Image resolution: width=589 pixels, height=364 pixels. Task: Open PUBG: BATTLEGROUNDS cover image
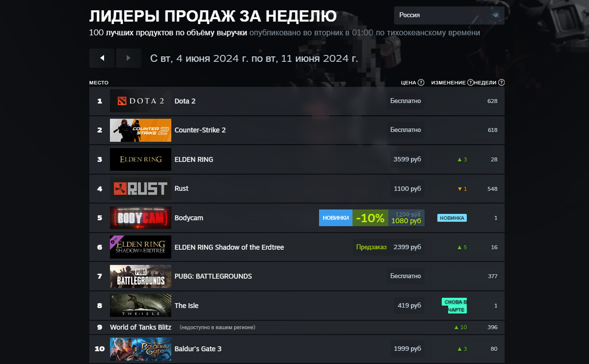tap(140, 276)
